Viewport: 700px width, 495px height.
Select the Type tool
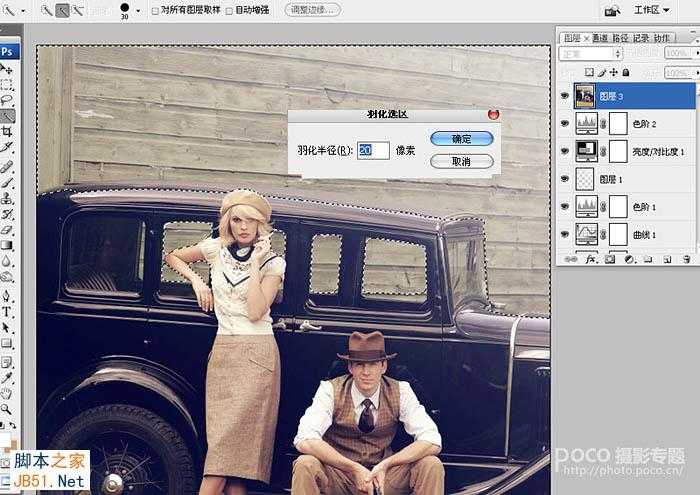pyautogui.click(x=7, y=312)
